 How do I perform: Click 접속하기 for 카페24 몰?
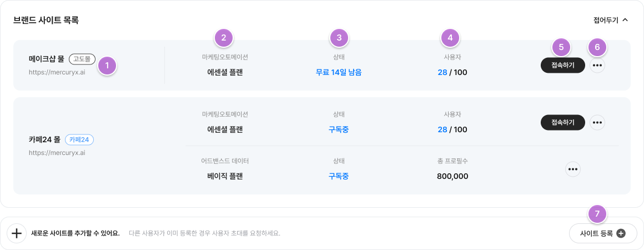(562, 122)
